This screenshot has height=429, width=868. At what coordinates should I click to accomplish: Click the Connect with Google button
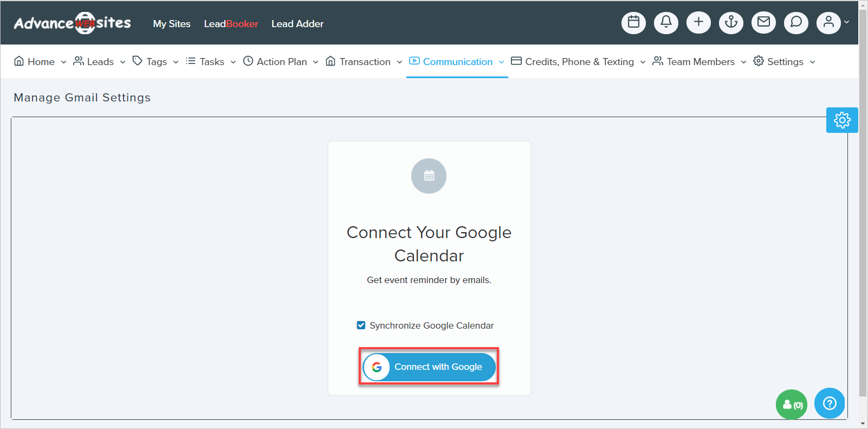click(x=429, y=367)
